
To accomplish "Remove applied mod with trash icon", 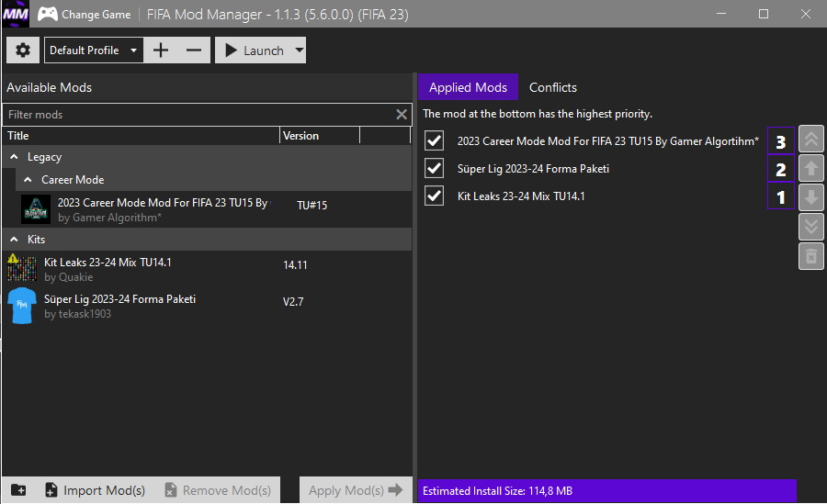I will [x=811, y=256].
